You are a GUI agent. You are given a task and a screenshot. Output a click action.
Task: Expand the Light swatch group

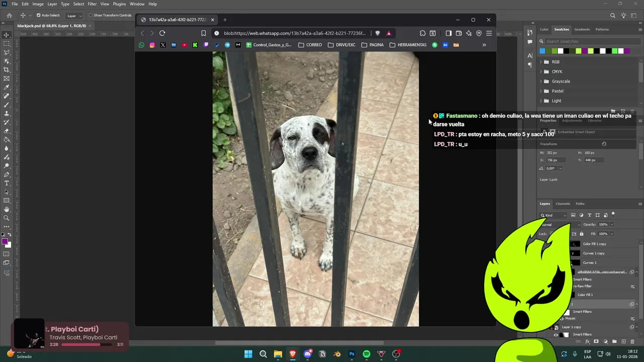pyautogui.click(x=541, y=101)
